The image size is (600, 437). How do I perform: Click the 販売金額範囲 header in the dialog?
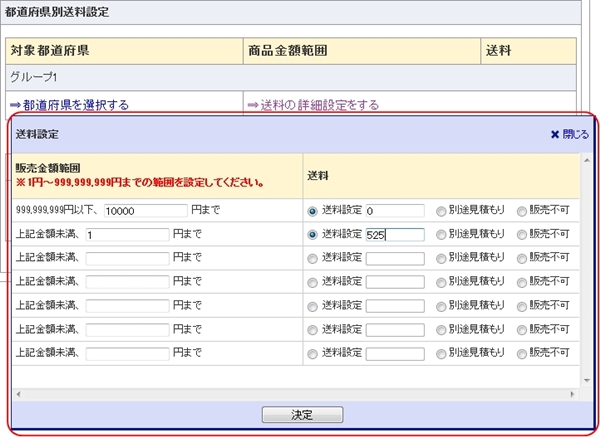point(48,168)
